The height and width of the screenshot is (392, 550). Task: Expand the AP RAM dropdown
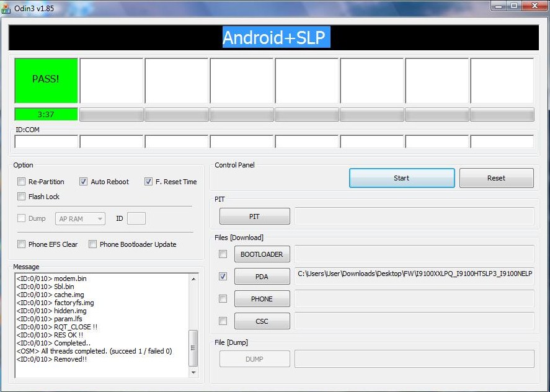click(81, 219)
